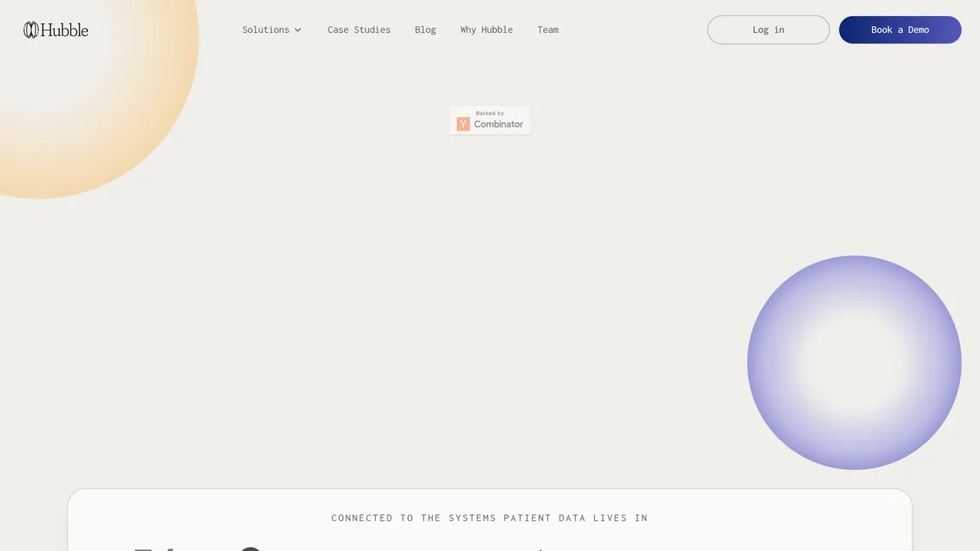Navigate to the Team page

point(548,30)
